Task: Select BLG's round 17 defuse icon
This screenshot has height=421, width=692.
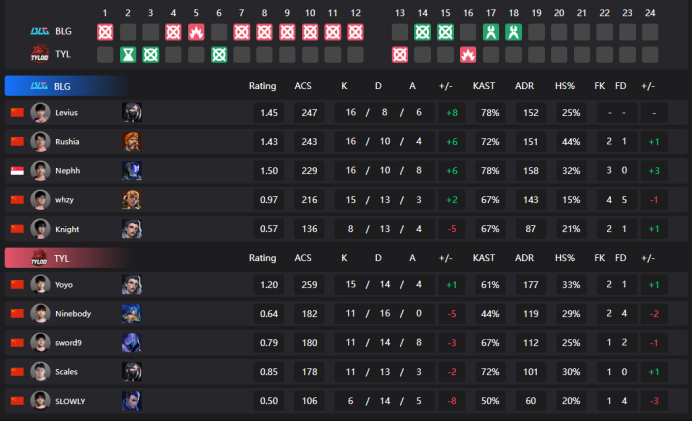Action: click(x=491, y=32)
